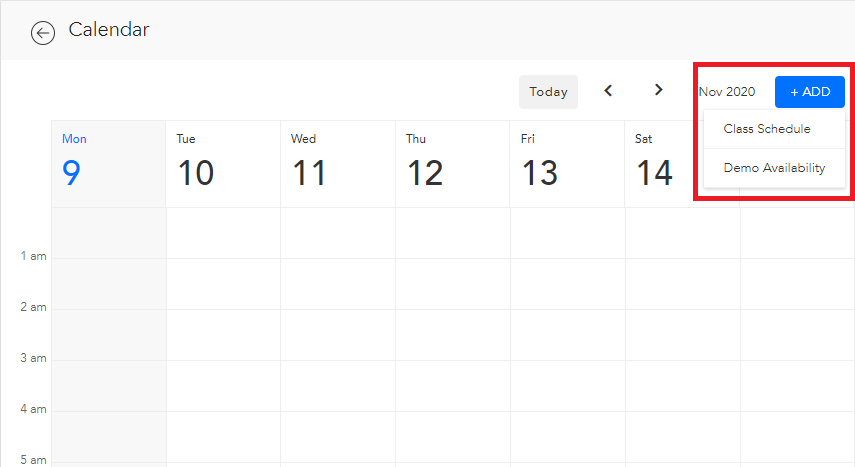The height and width of the screenshot is (467, 855).
Task: Advance to next week with right chevron
Action: [659, 90]
